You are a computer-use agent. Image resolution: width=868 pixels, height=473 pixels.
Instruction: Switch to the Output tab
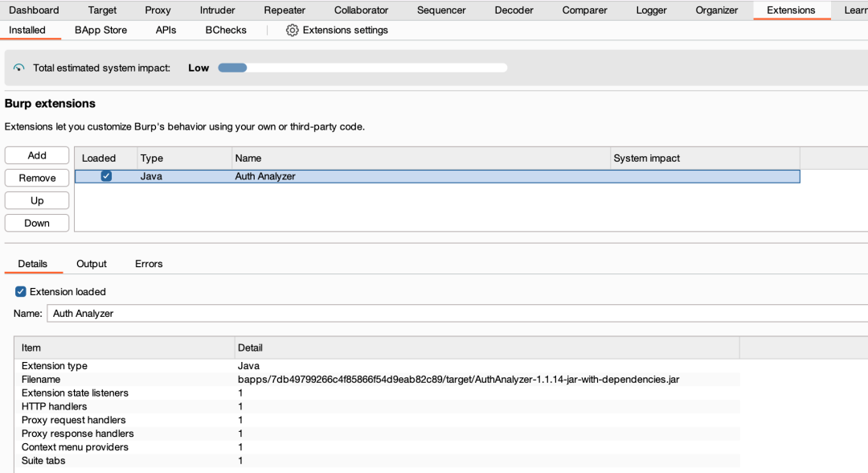click(92, 264)
